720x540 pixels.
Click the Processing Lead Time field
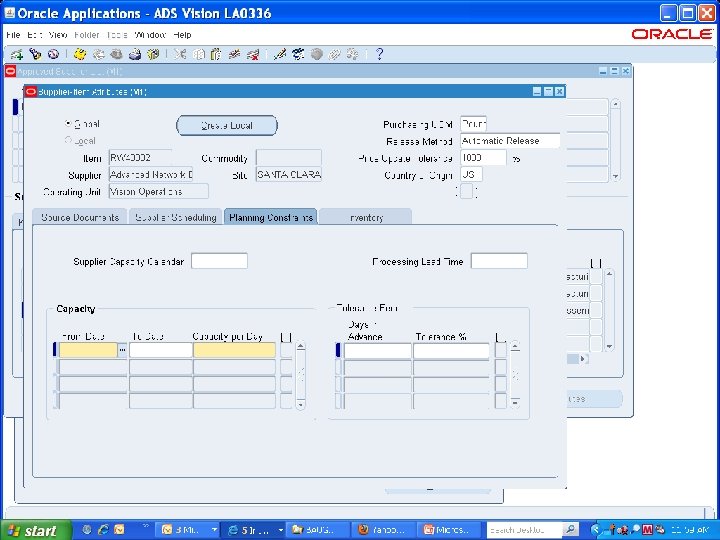(x=499, y=261)
